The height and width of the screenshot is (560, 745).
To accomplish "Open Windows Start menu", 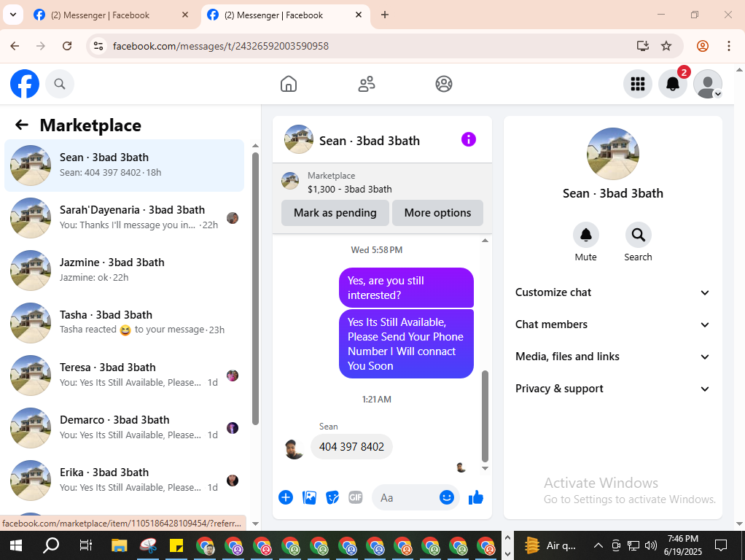I will [x=16, y=545].
